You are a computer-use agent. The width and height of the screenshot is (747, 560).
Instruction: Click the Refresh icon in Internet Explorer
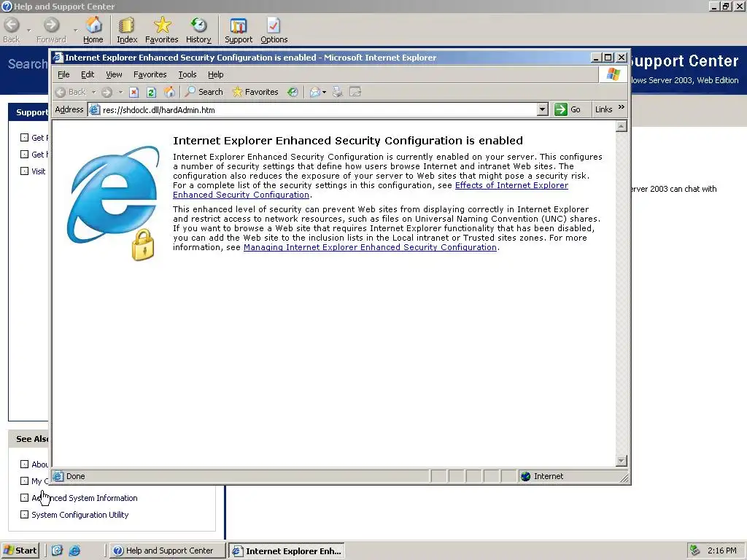[x=151, y=93]
